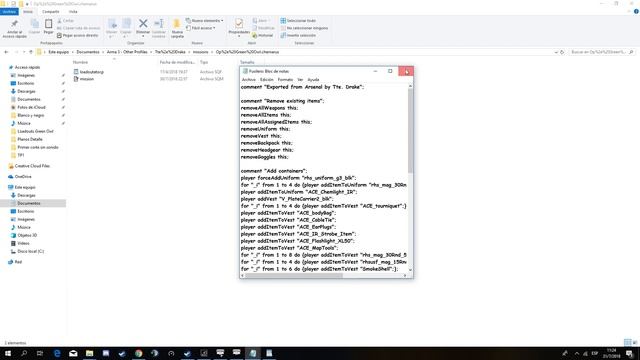
Task: Switch to the large icons view button
Action: (634, 342)
